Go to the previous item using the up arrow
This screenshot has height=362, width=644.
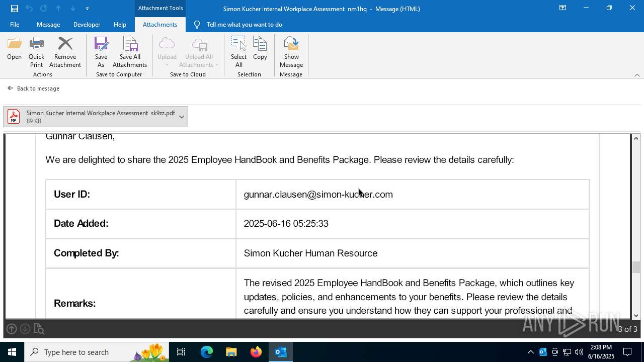coord(58,9)
